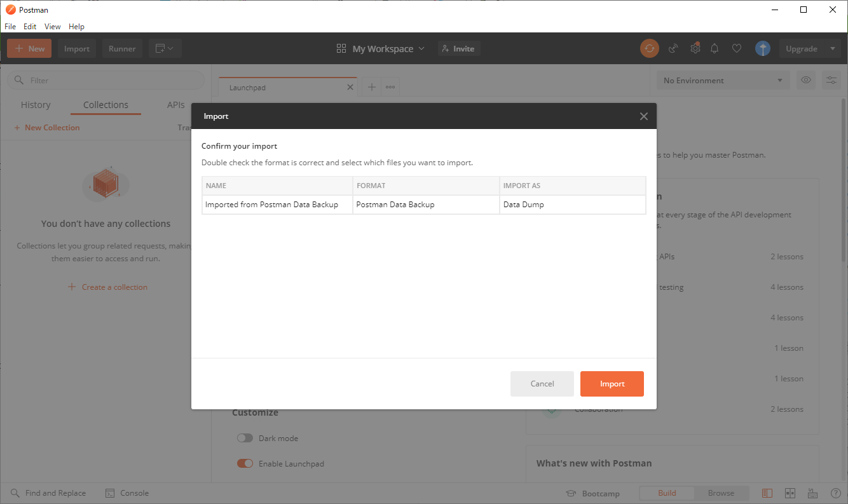Click the Invite button

click(x=458, y=48)
